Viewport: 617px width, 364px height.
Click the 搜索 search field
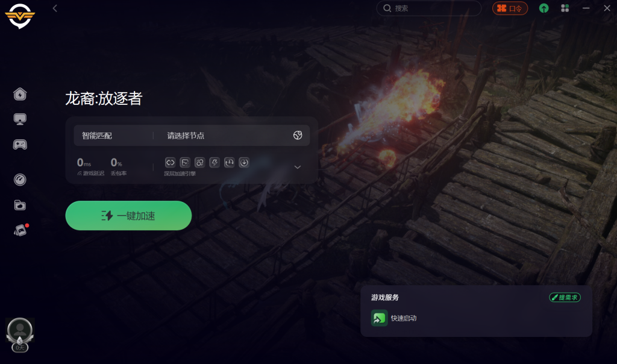click(x=429, y=8)
